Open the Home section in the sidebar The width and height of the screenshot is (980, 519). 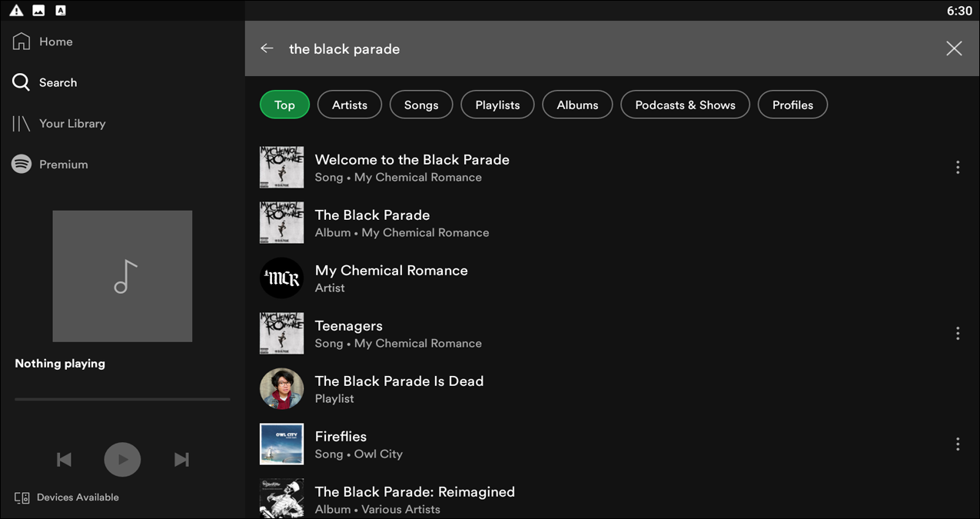[x=43, y=42]
